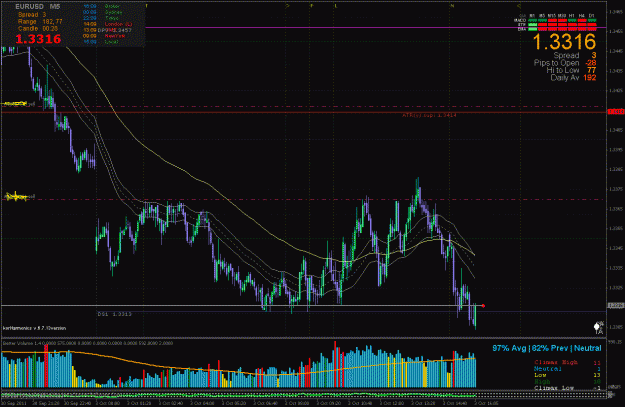Click the ATR(y) sup 1.3414 label
This screenshot has width=625, height=407.
pyautogui.click(x=429, y=115)
